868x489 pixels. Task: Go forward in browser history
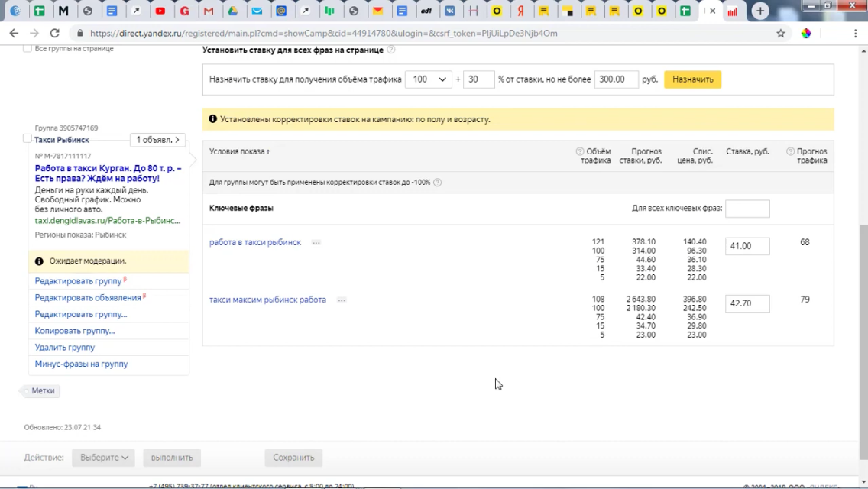(x=34, y=33)
